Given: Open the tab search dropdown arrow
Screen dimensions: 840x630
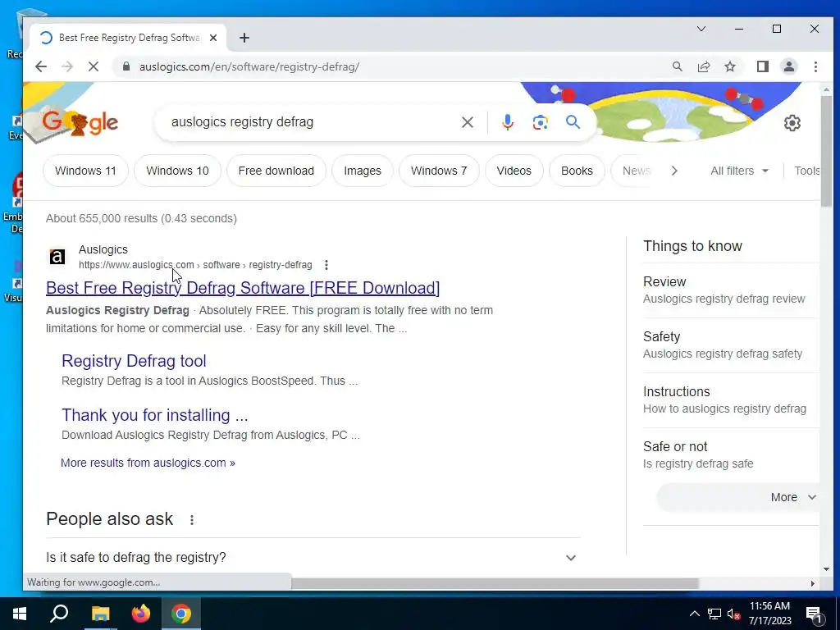Looking at the screenshot, I should pyautogui.click(x=701, y=29).
